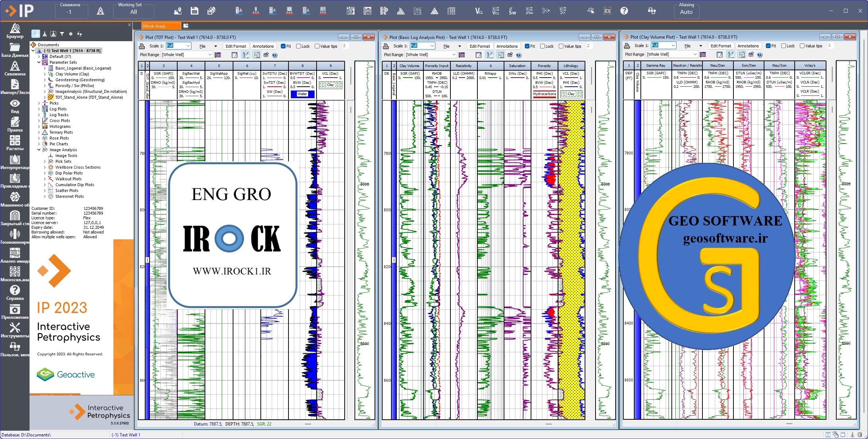The height and width of the screenshot is (439, 868).
Task: Click the ternary plot triangle icon
Action: click(434, 11)
